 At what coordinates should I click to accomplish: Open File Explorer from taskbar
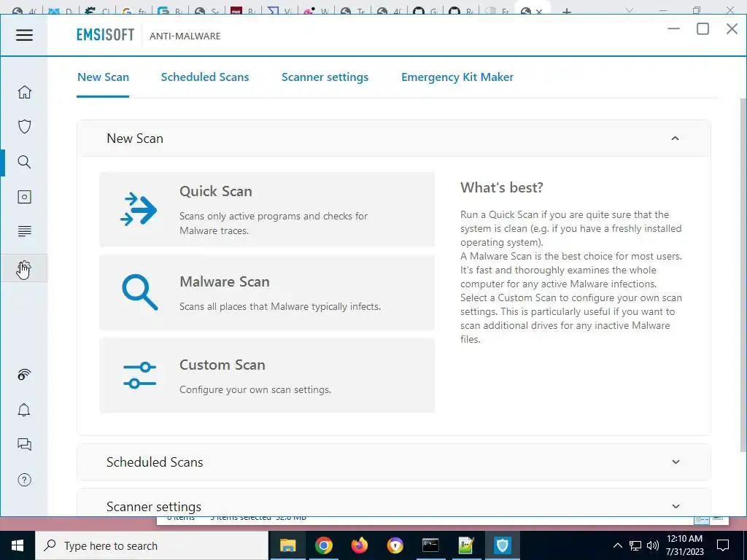[287, 545]
